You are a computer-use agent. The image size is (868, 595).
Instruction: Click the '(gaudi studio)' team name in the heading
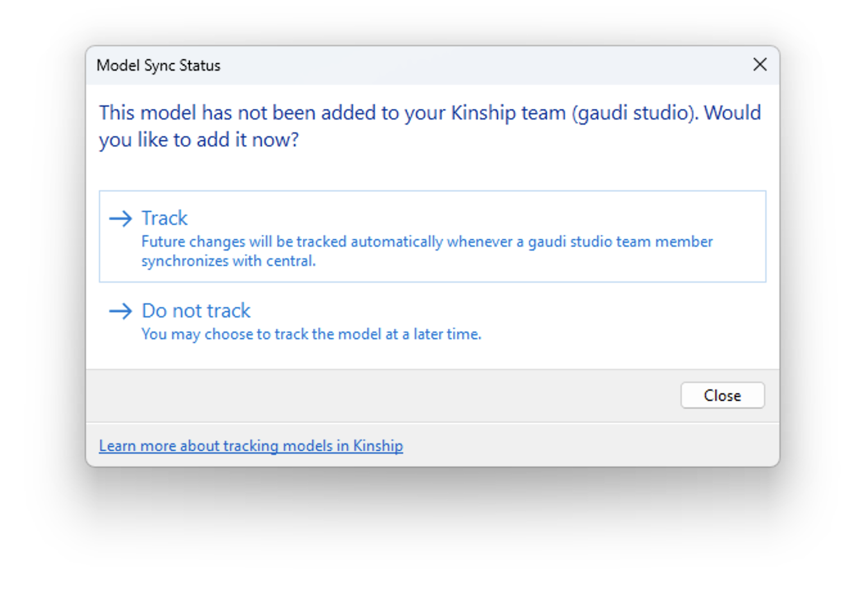[x=634, y=113]
